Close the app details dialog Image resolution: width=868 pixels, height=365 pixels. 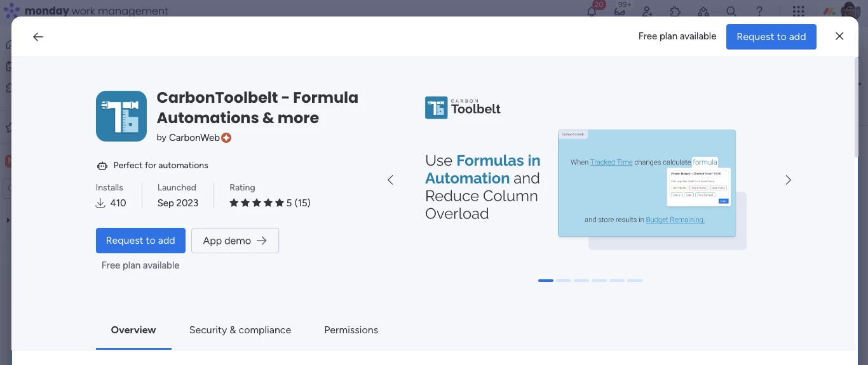(x=839, y=36)
